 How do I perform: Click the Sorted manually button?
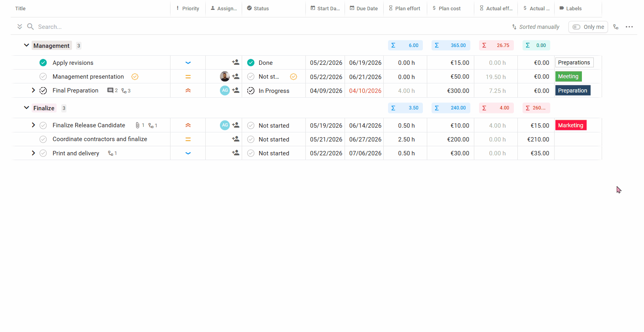536,27
